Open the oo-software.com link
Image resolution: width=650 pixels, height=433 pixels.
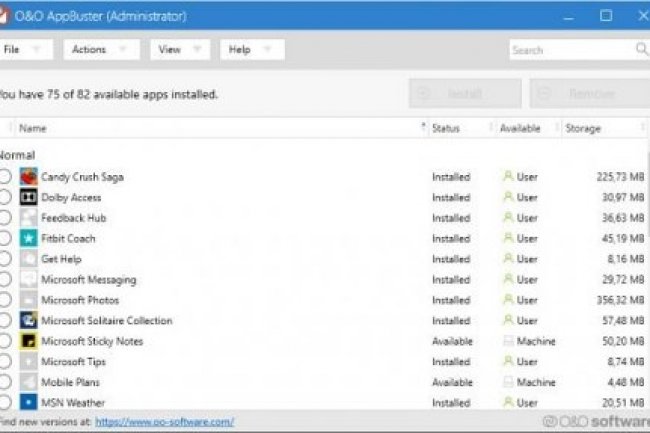[165, 422]
